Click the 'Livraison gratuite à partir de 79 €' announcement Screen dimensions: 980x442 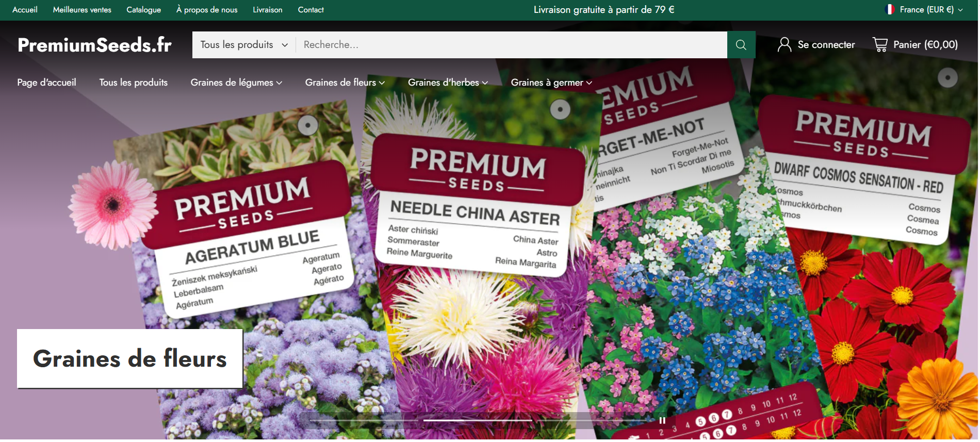[604, 10]
